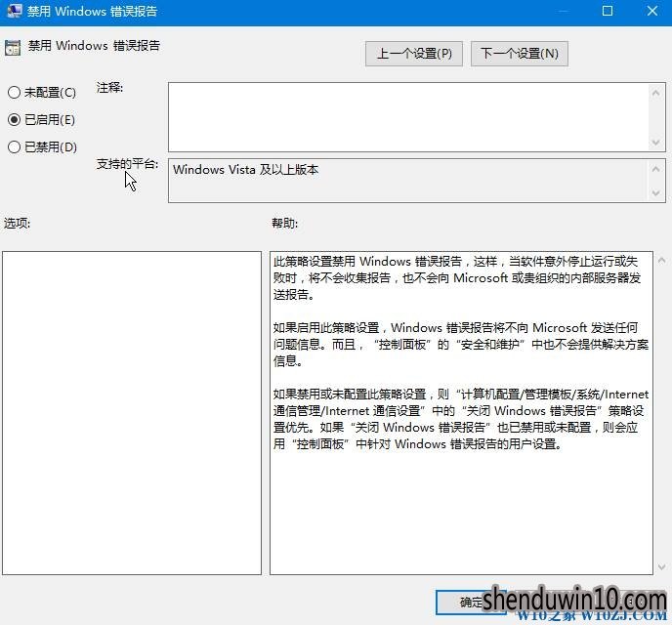This screenshot has height=625, width=672.
Task: Maximize the dialog window
Action: tap(608, 11)
